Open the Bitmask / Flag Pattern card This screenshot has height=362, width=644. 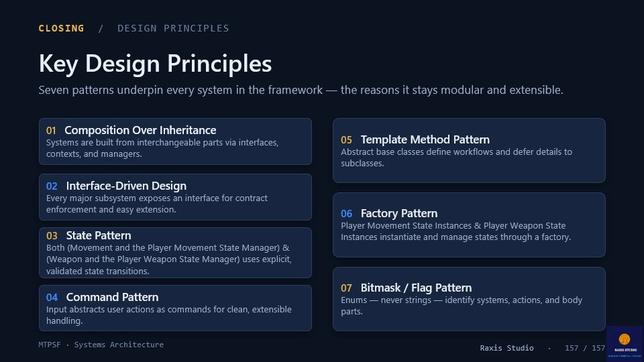point(469,299)
